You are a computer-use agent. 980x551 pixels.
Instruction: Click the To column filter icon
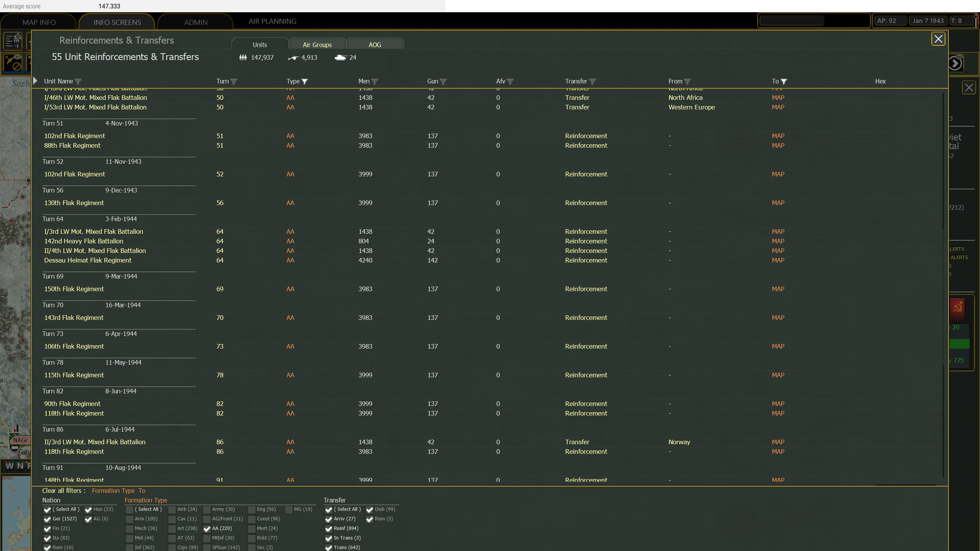784,82
